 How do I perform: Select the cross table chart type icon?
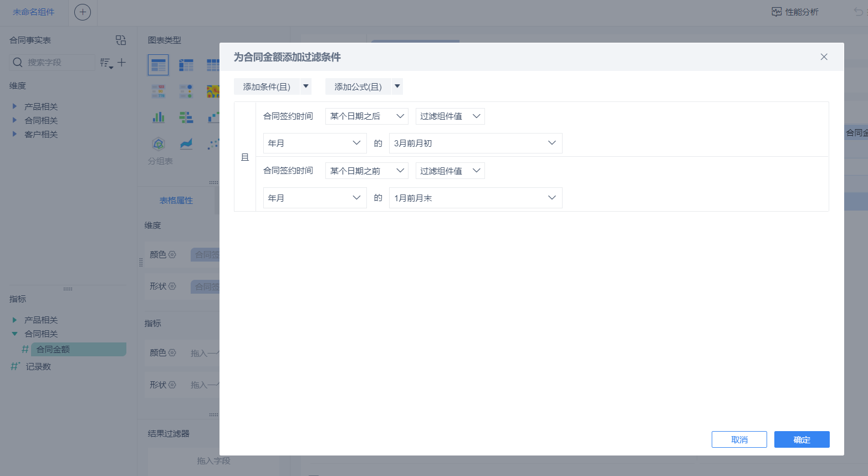point(186,65)
